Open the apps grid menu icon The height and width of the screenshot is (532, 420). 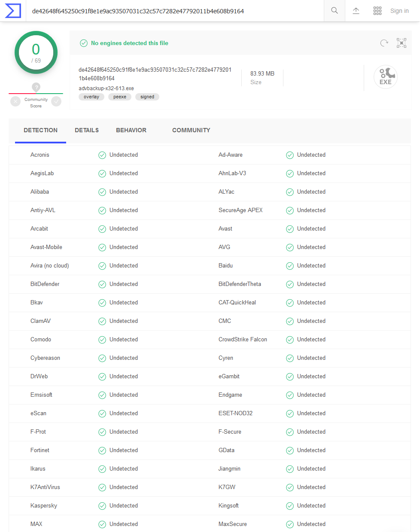click(377, 11)
